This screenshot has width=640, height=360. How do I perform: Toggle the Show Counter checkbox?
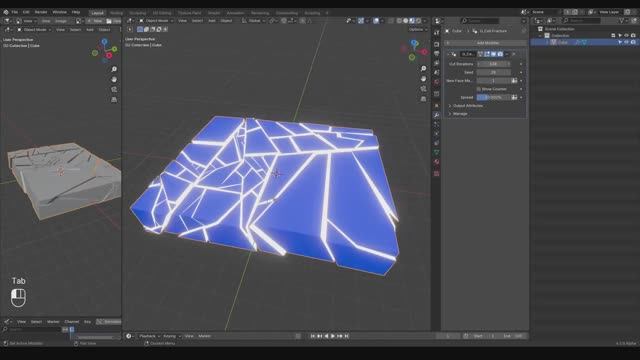(479, 89)
